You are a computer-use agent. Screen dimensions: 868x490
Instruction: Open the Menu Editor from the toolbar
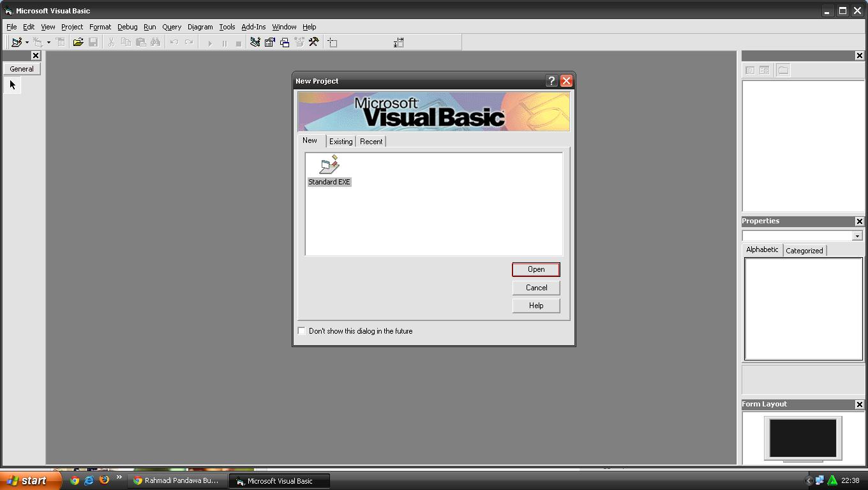click(61, 42)
